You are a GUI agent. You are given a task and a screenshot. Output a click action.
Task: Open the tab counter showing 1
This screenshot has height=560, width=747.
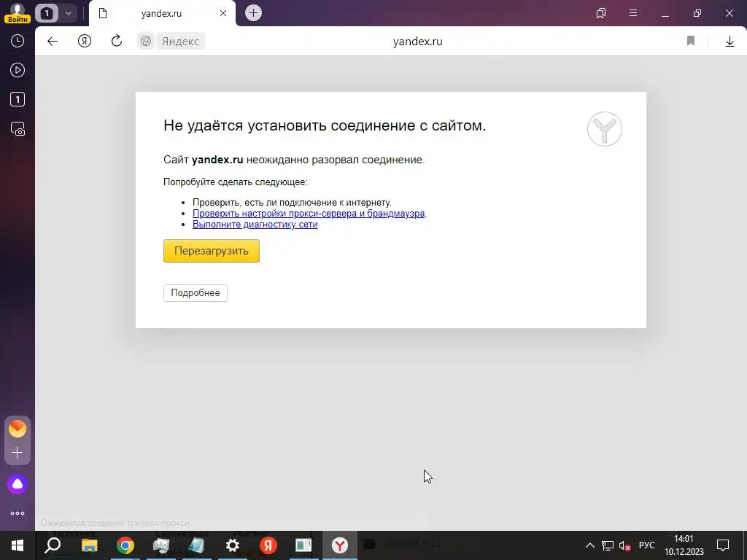tap(47, 13)
